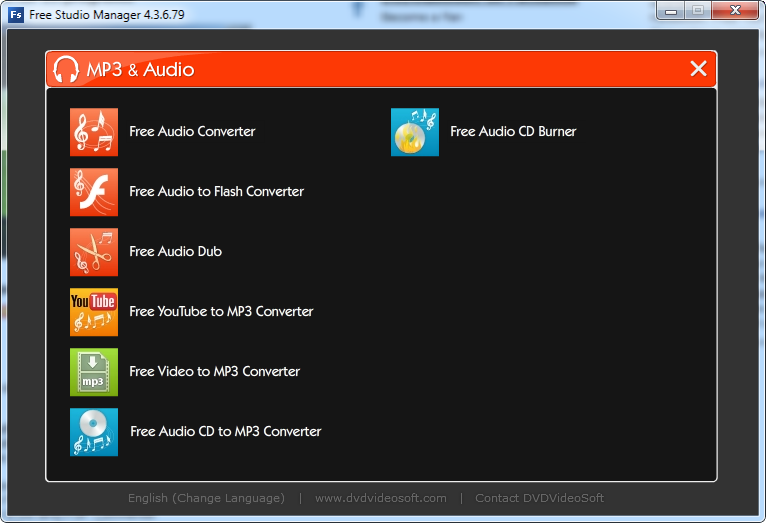Open the Contact DVDVideoSoft link
Image resolution: width=766 pixels, height=523 pixels.
[539, 498]
